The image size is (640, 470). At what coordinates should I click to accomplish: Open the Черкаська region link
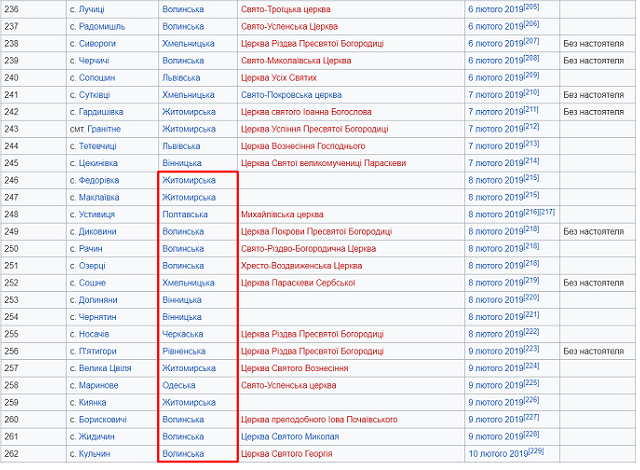182,335
